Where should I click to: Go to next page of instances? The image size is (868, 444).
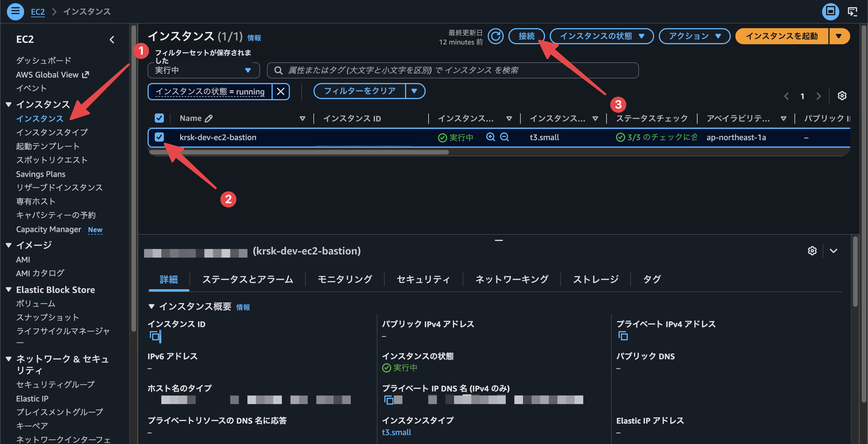click(818, 96)
